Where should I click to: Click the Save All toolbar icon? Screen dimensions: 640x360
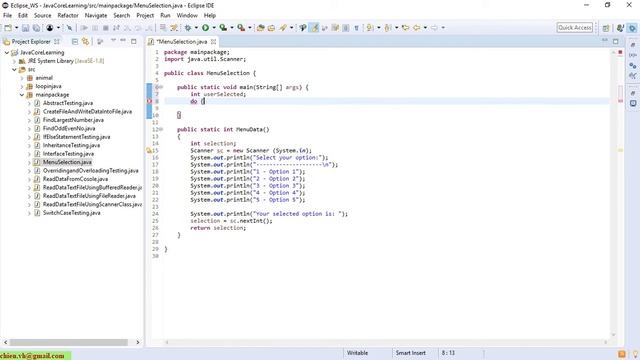(36, 28)
